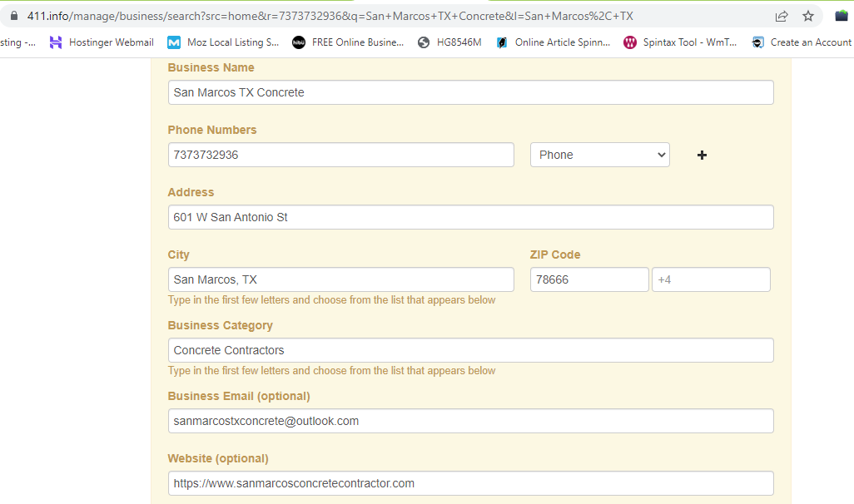
Task: Open the HG8546M bookmark
Action: tap(449, 42)
